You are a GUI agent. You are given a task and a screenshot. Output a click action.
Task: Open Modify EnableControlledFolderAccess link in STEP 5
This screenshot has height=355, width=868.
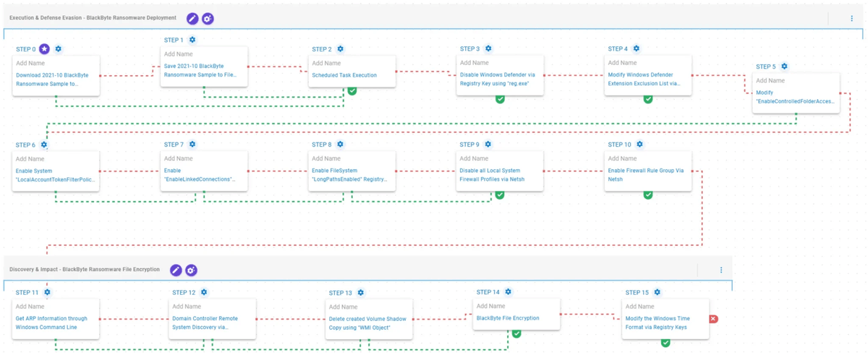(795, 97)
